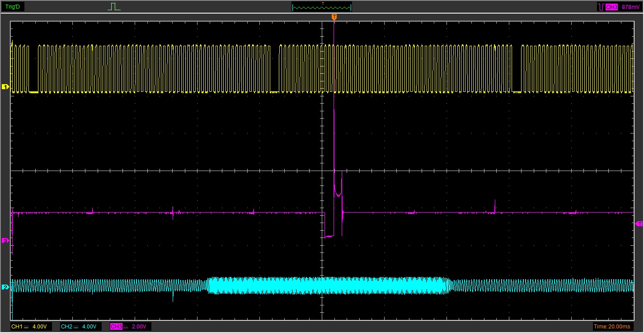Click the magenta channel 3 ground marker
644x333 pixels.
pyautogui.click(x=5, y=241)
